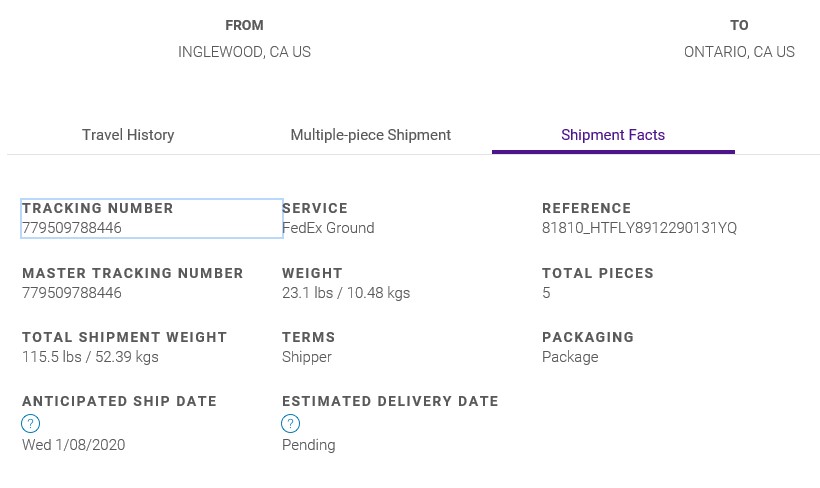820x488 pixels.
Task: Open the Anticipated Ship Date help icon
Action: [31, 424]
